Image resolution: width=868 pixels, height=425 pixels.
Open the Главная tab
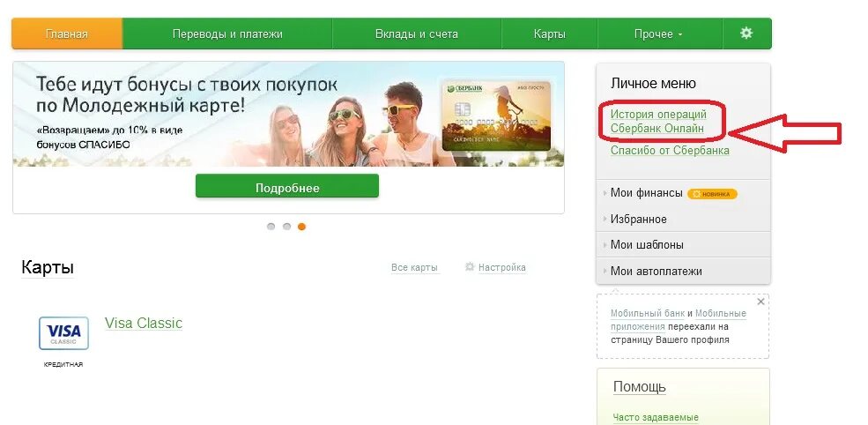coord(67,34)
